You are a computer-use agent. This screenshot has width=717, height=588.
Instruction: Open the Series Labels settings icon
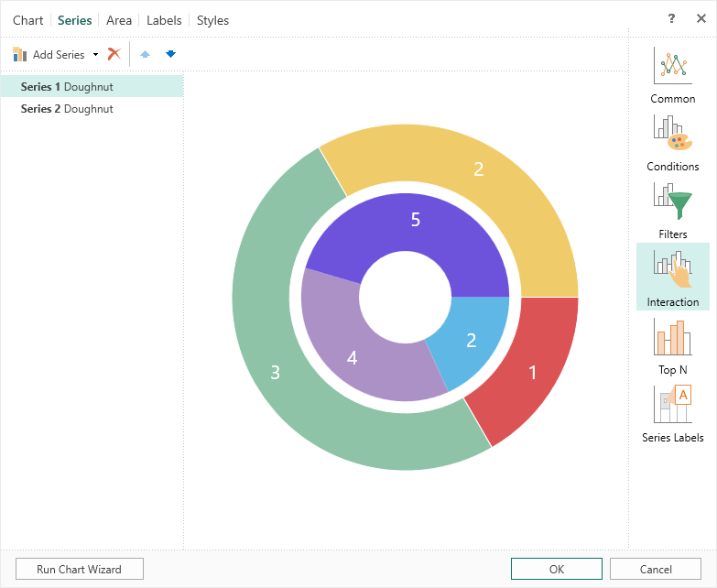(672, 406)
